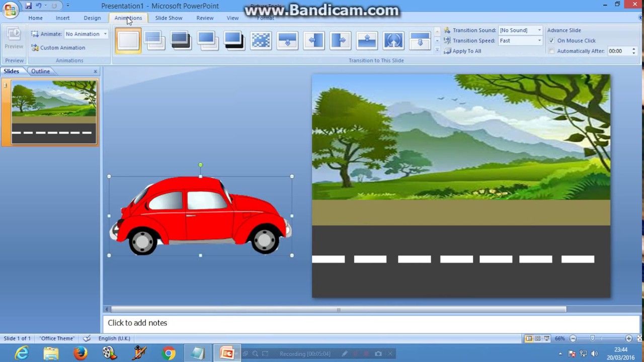Apply the Wipe Up transition
The image size is (644, 362).
(367, 40)
